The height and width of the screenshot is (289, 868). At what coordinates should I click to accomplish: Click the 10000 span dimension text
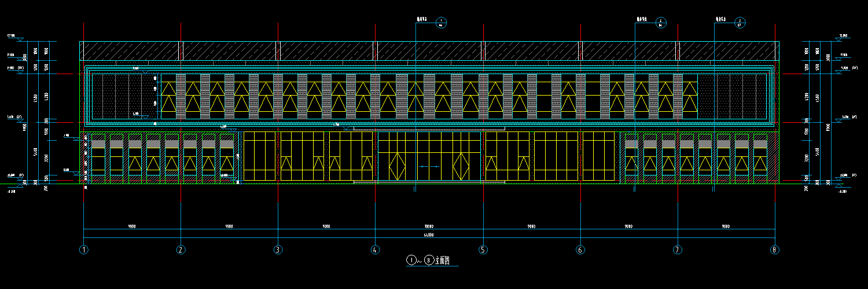tap(429, 226)
